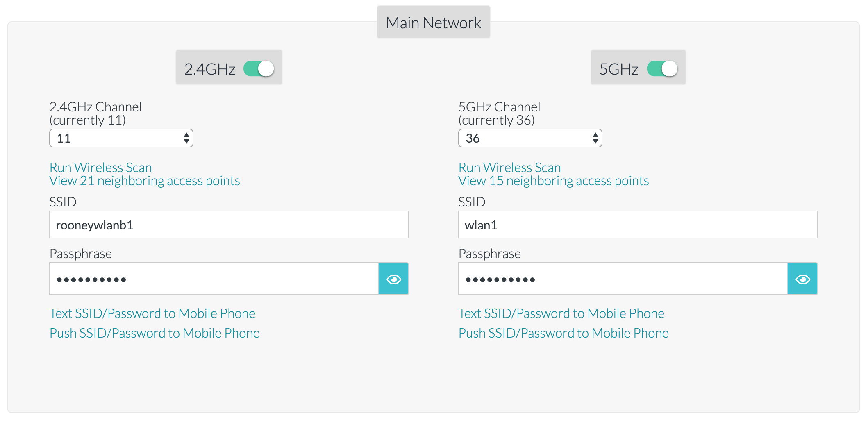Image resolution: width=868 pixels, height=422 pixels.
Task: Text 2.4GHz SSID/Password to Mobile Phone
Action: coord(152,313)
